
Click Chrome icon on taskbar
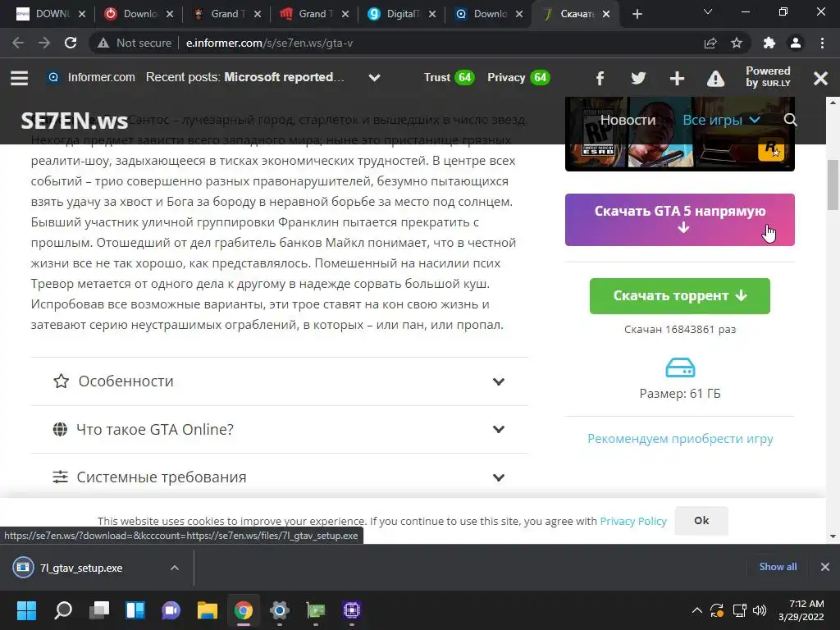(x=243, y=610)
